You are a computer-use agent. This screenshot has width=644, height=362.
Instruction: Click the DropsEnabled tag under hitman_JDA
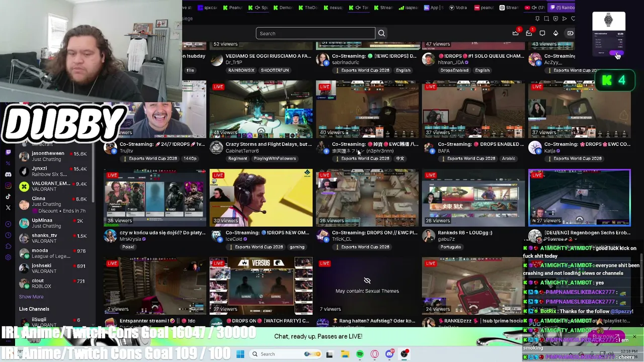[454, 70]
